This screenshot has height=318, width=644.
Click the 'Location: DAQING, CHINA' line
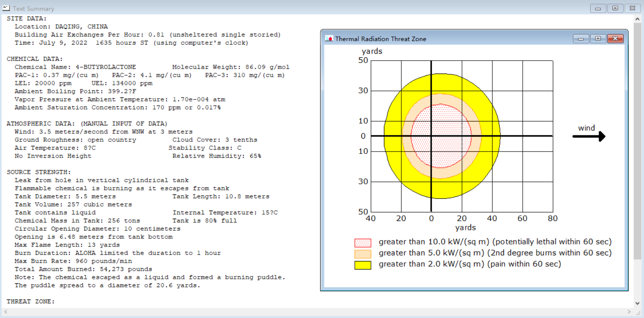point(61,27)
